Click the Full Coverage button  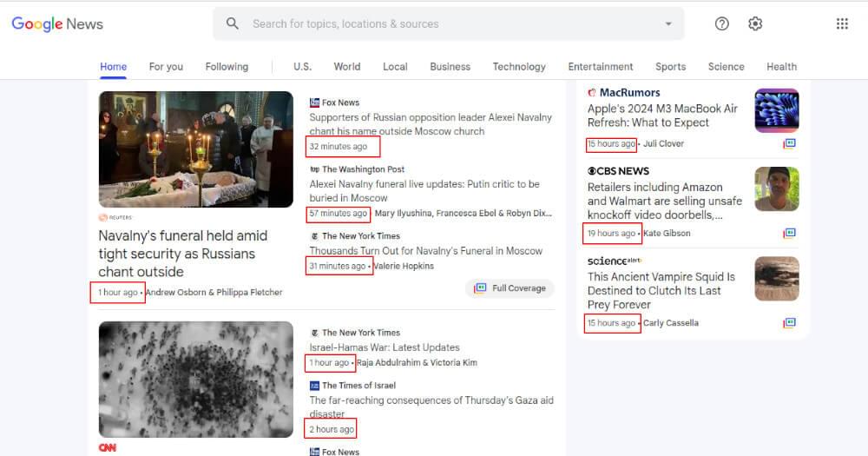(x=510, y=288)
